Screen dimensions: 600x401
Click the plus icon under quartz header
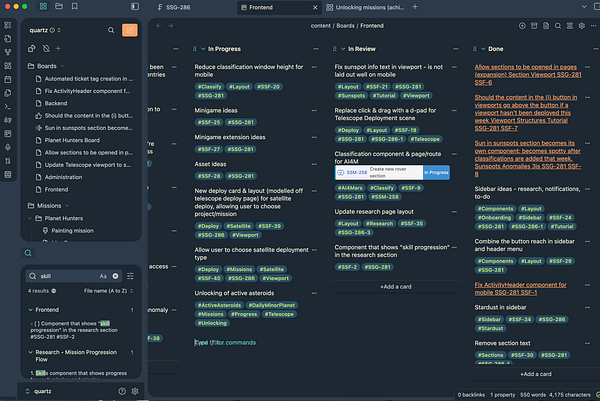[x=58, y=49]
